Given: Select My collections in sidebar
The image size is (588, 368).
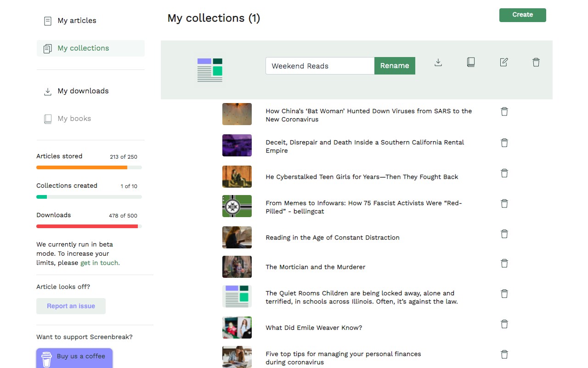Looking at the screenshot, I should coord(83,48).
